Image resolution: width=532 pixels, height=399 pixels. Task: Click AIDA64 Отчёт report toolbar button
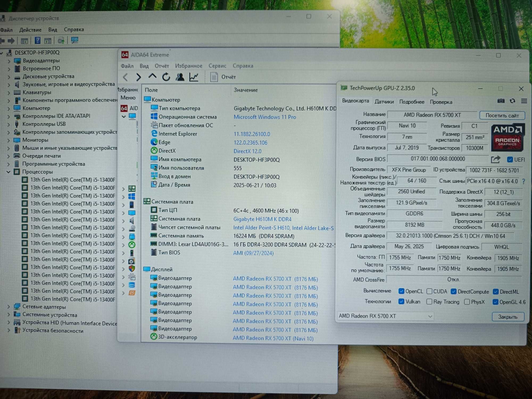(x=223, y=77)
